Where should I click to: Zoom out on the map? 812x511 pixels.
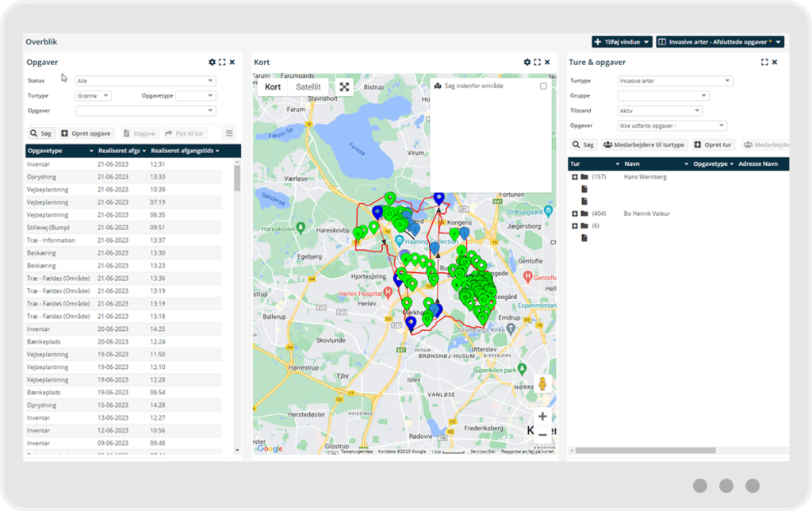point(542,434)
